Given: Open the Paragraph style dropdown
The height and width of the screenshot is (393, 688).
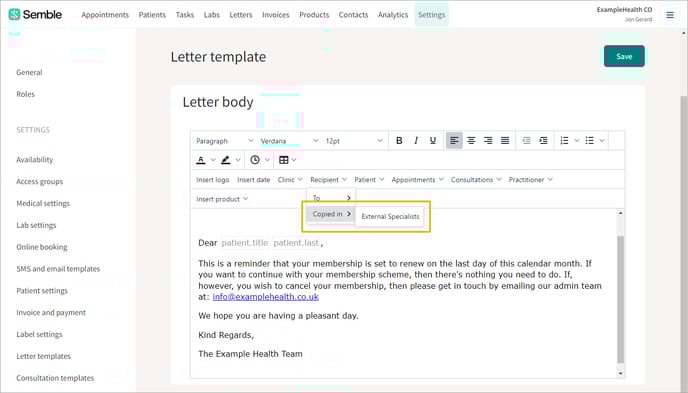Looking at the screenshot, I should [x=224, y=141].
